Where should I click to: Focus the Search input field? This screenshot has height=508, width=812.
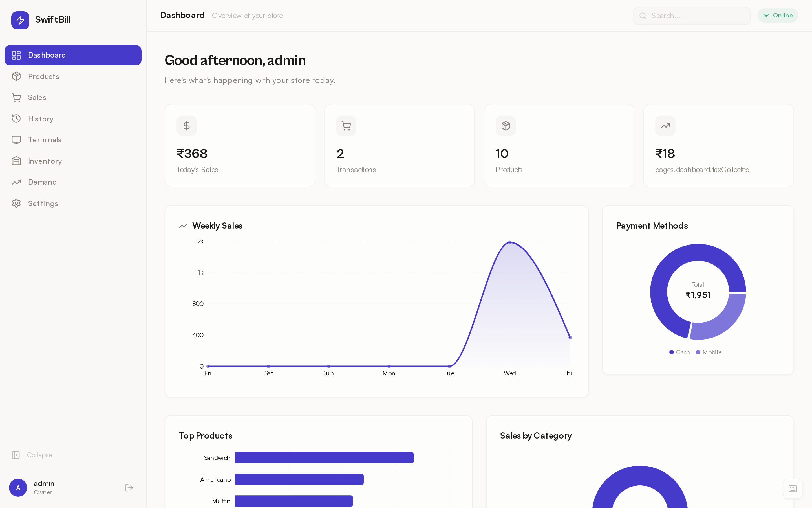pyautogui.click(x=692, y=16)
